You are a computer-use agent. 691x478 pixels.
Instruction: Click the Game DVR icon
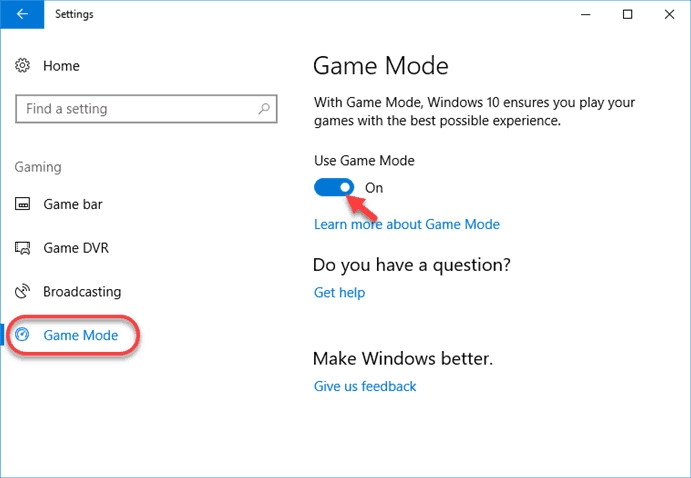pos(23,248)
